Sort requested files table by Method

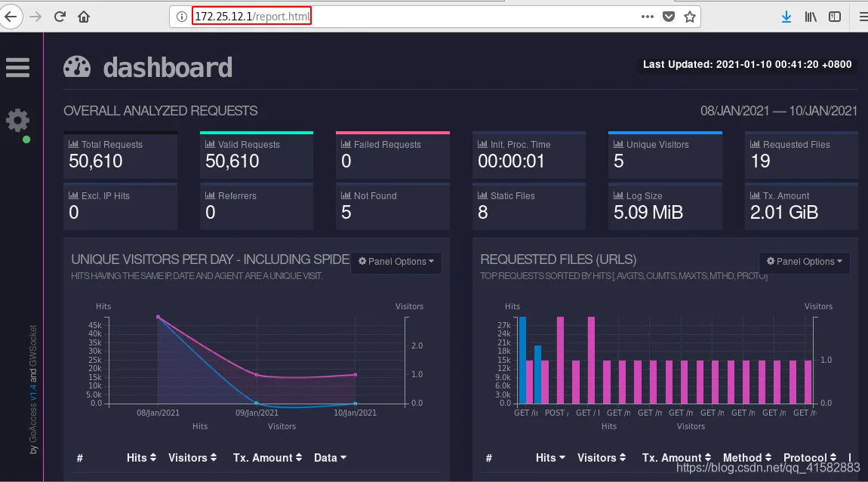[746, 458]
